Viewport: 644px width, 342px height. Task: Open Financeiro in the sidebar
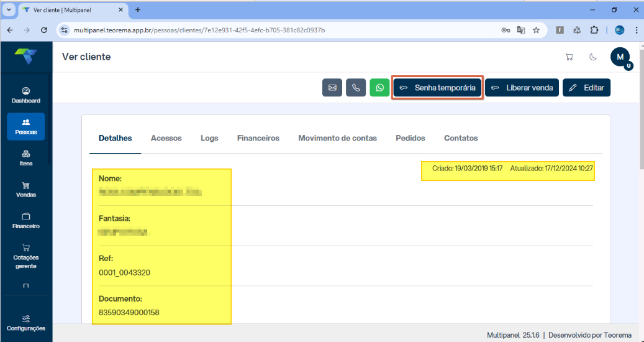click(x=26, y=221)
